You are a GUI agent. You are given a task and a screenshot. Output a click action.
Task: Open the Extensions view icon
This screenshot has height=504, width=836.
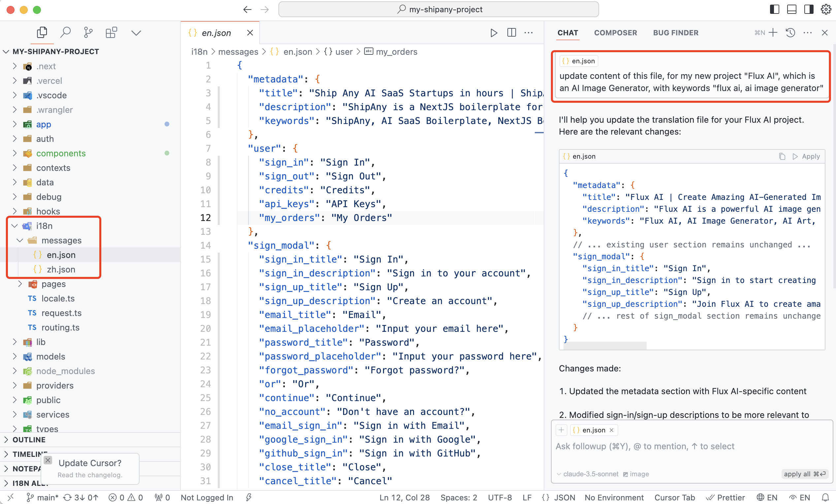coord(111,33)
